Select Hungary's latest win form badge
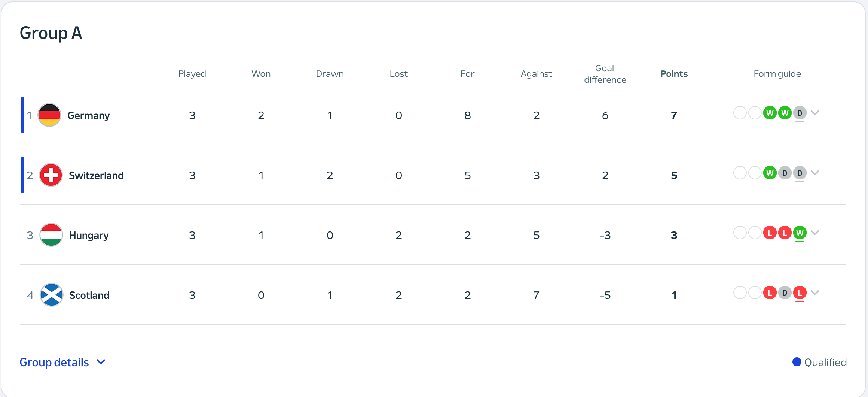The image size is (868, 397). (800, 233)
